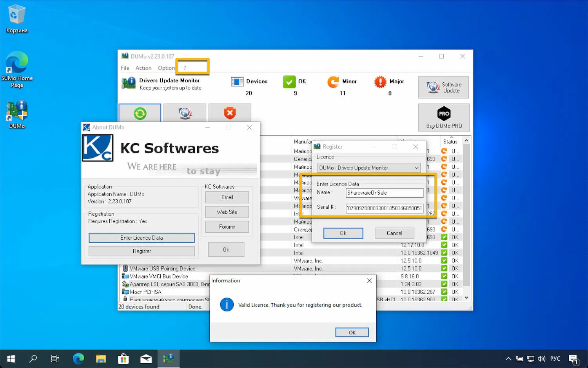The width and height of the screenshot is (588, 368).
Task: Open Task View from the taskbar
Action: 55,359
